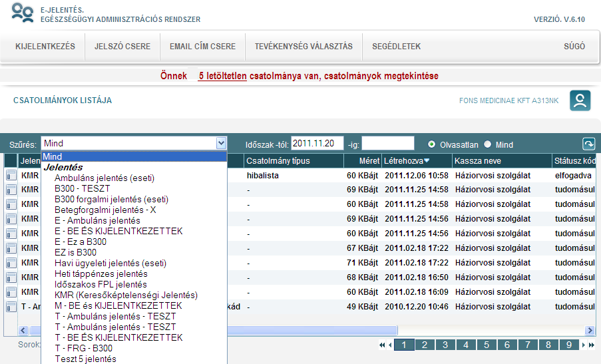Choose Heti táppénzes jelentés option
Screen dimensions: 601x364
[101, 274]
